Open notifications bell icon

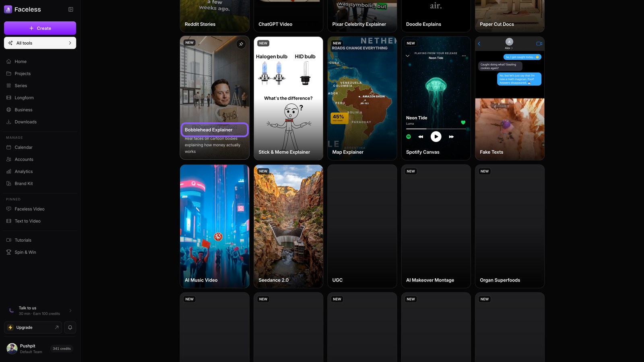pyautogui.click(x=70, y=327)
